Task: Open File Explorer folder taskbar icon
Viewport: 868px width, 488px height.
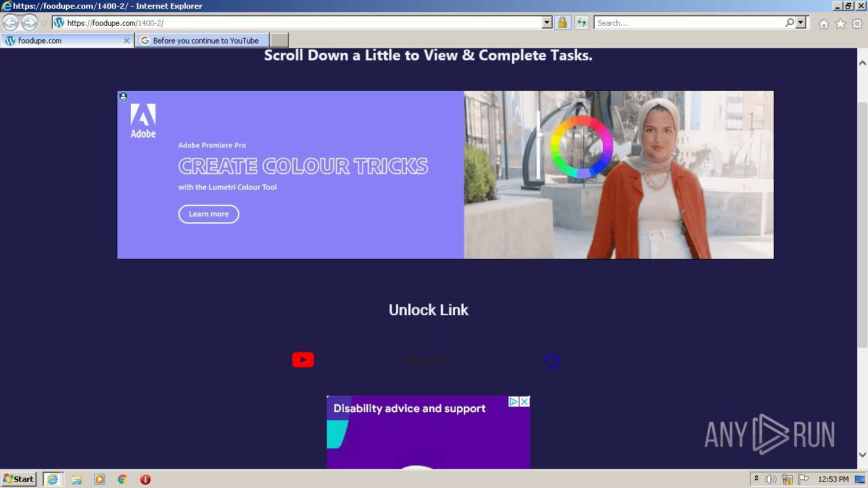Action: pyautogui.click(x=76, y=479)
